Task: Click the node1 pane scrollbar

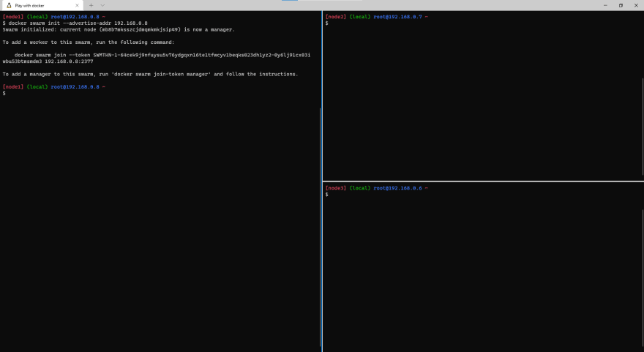Action: pyautogui.click(x=320, y=227)
